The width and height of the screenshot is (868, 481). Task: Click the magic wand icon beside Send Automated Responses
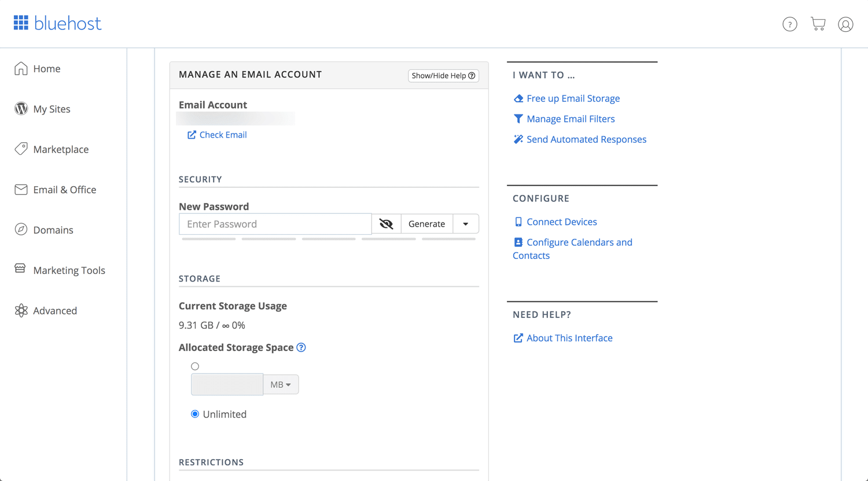tap(518, 139)
